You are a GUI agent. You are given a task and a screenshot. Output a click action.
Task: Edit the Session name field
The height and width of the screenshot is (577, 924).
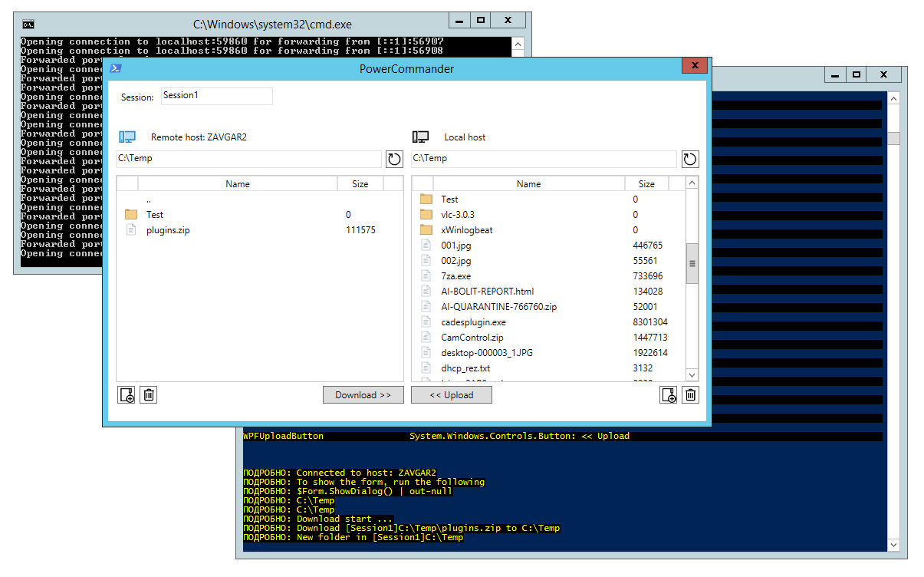[x=216, y=96]
